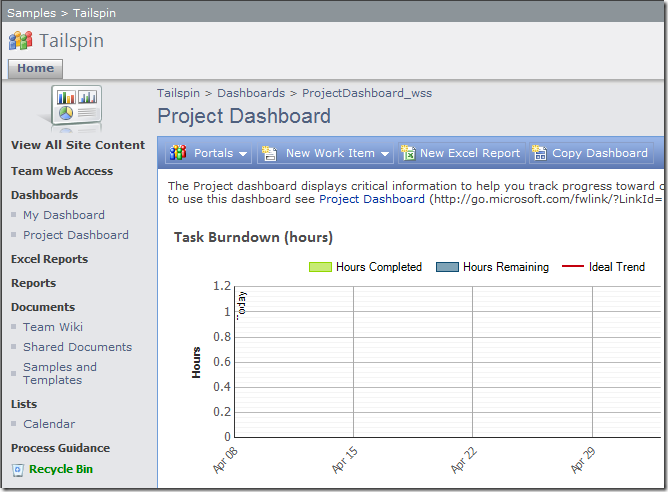
Task: Click the New Excel Report icon
Action: (x=408, y=152)
